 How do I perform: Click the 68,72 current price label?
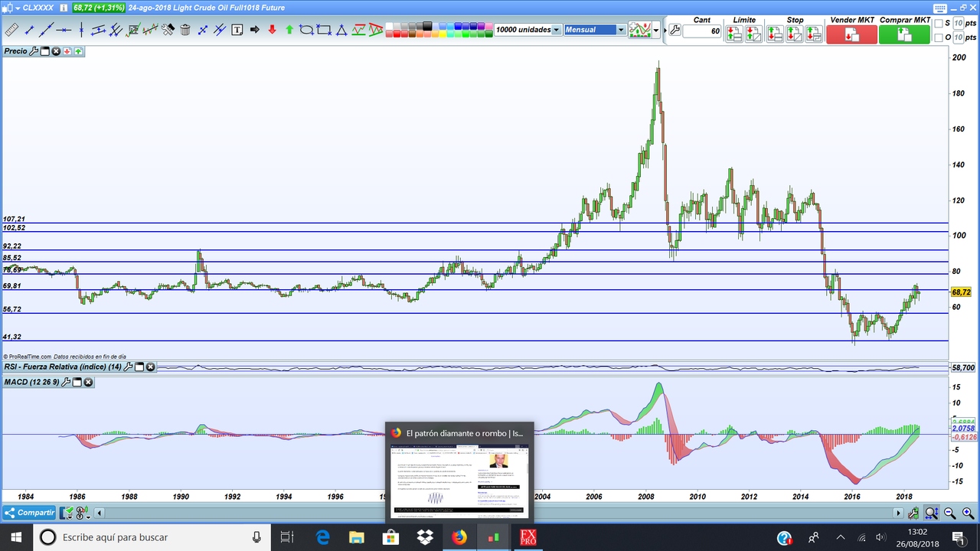(961, 292)
